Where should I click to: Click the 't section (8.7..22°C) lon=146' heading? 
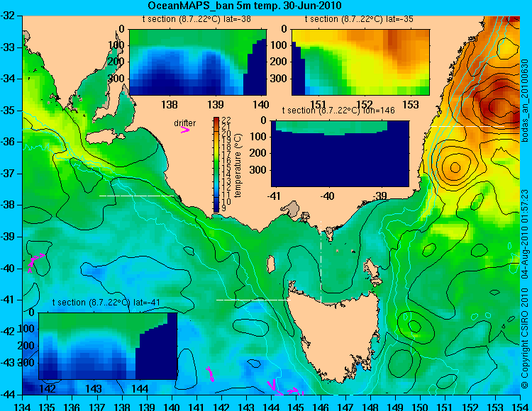[338, 111]
